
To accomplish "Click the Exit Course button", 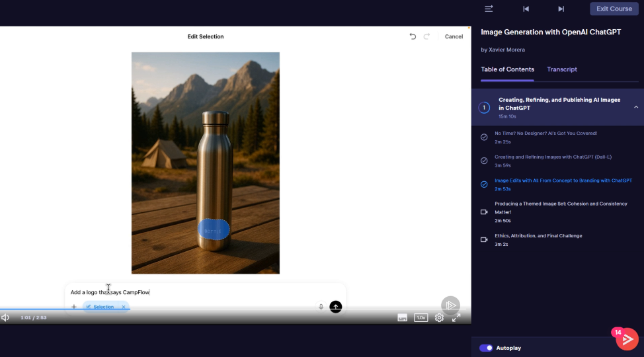I will (x=614, y=9).
